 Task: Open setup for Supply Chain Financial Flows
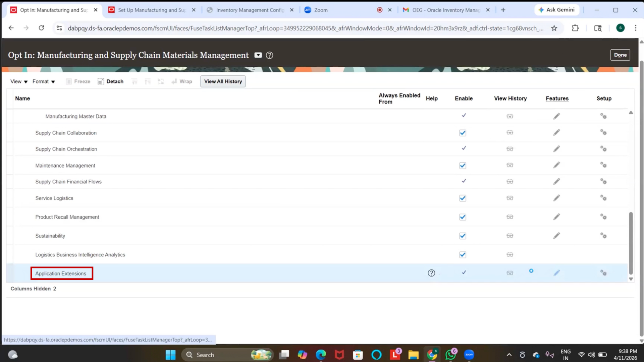(x=603, y=182)
